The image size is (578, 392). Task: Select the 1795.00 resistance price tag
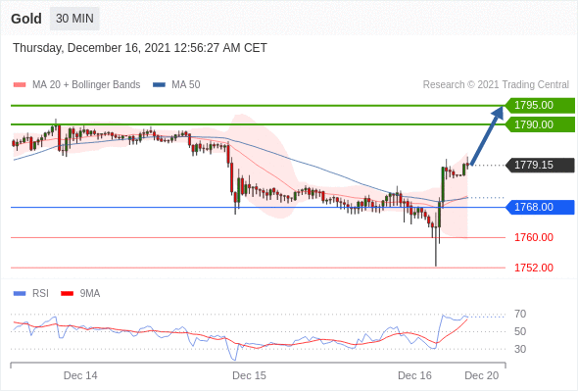click(x=540, y=106)
